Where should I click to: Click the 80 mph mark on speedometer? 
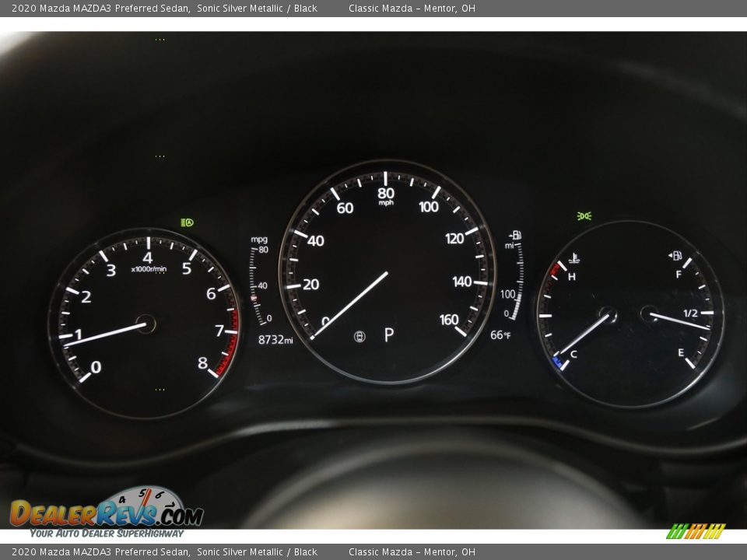point(385,193)
